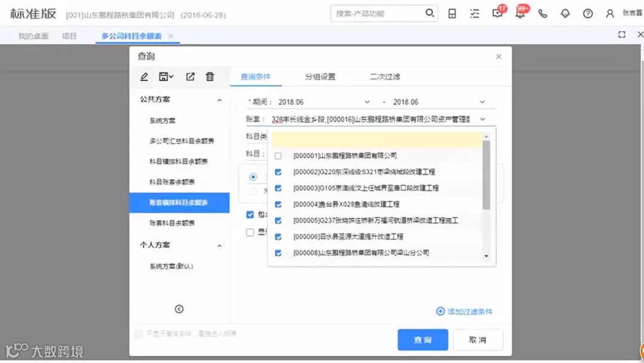Switch to the 分组设置 tab
The image size is (644, 363).
coord(320,76)
